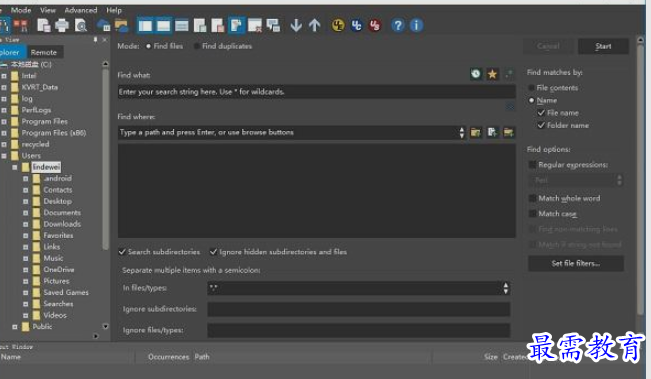Click the Start button

pos(603,46)
